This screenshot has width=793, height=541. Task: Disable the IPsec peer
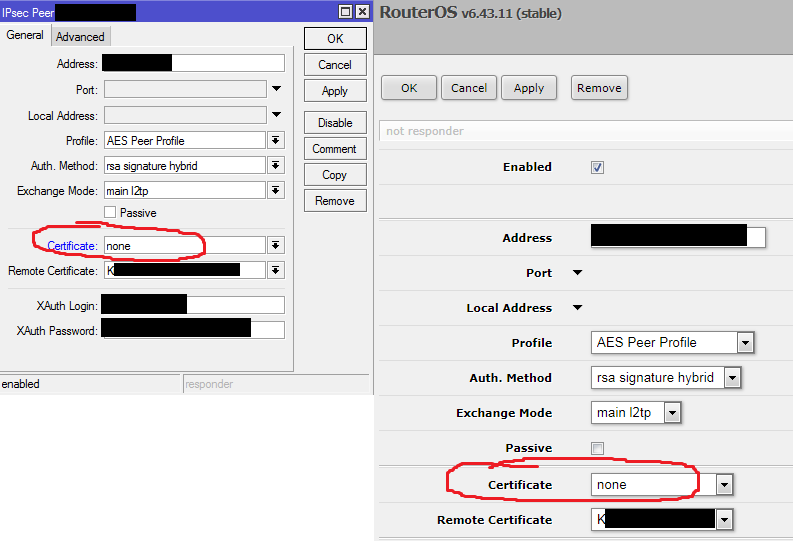pyautogui.click(x=335, y=123)
